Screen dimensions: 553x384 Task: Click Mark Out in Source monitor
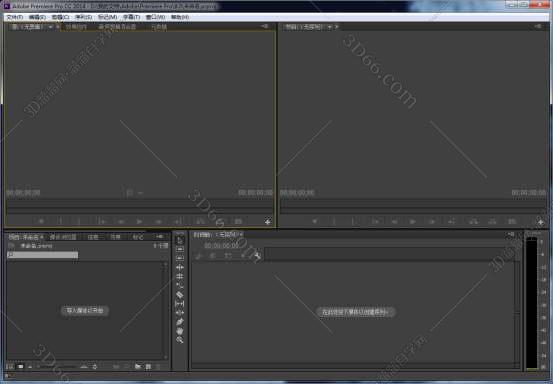[x=79, y=221]
